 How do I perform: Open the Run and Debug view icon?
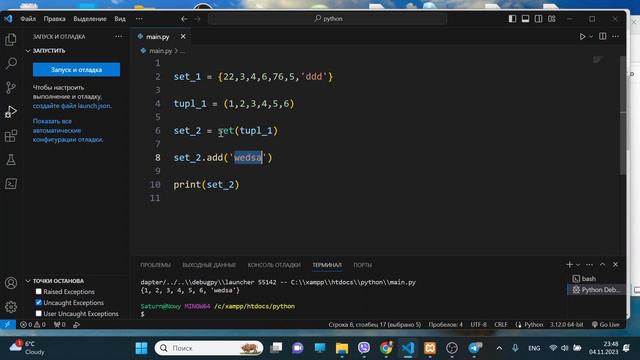[11, 111]
